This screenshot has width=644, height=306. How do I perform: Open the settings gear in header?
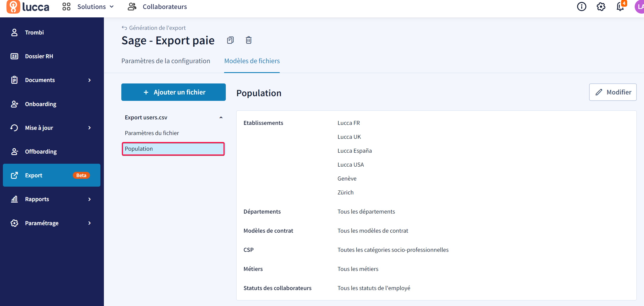601,7
